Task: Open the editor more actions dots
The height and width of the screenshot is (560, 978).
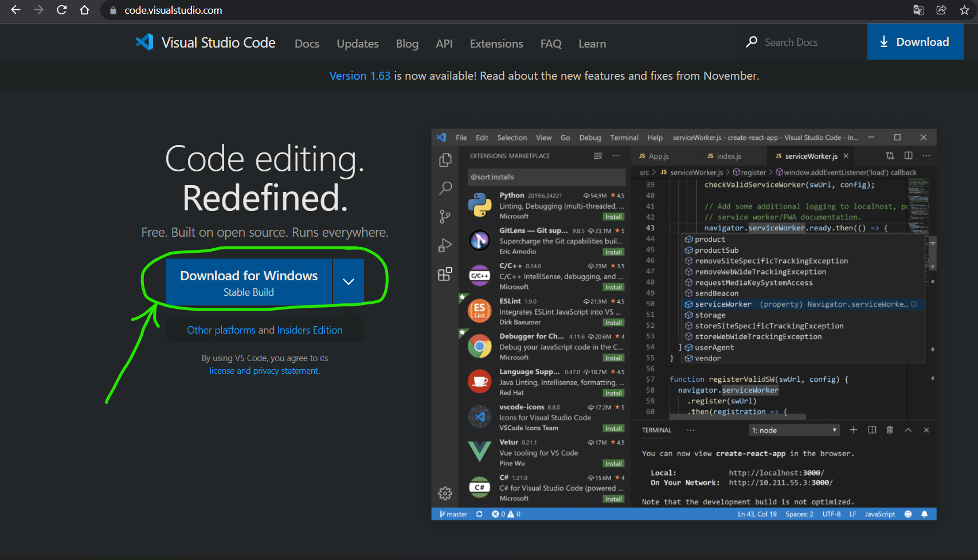Action: [x=926, y=155]
